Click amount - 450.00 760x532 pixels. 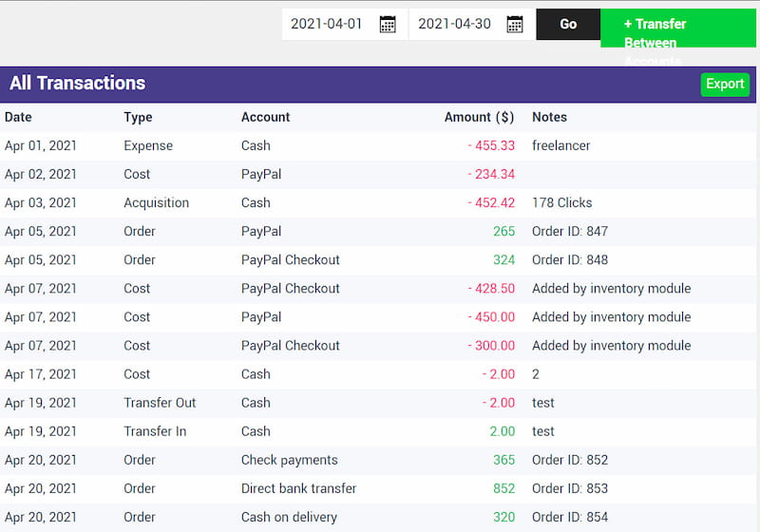click(491, 317)
